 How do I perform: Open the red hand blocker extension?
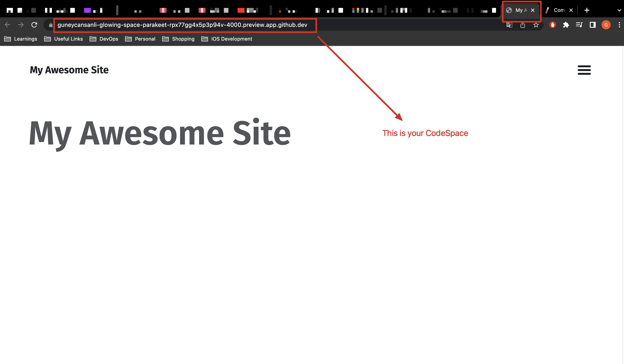(x=553, y=25)
